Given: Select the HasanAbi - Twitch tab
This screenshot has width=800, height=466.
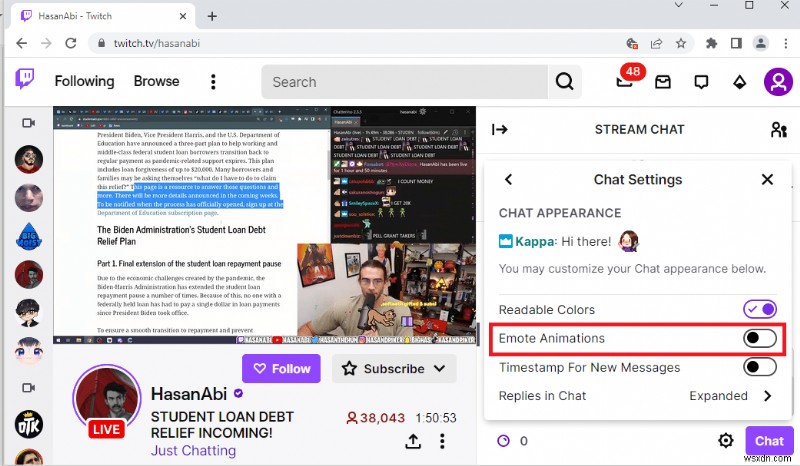Looking at the screenshot, I should coord(102,16).
